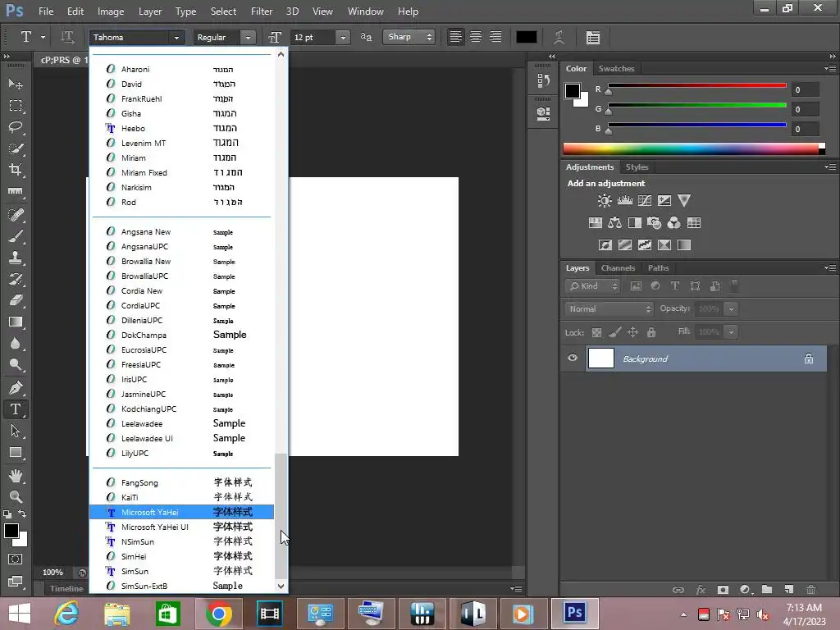This screenshot has height=630, width=840.
Task: Add a Color Balance adjustment
Action: 614,223
